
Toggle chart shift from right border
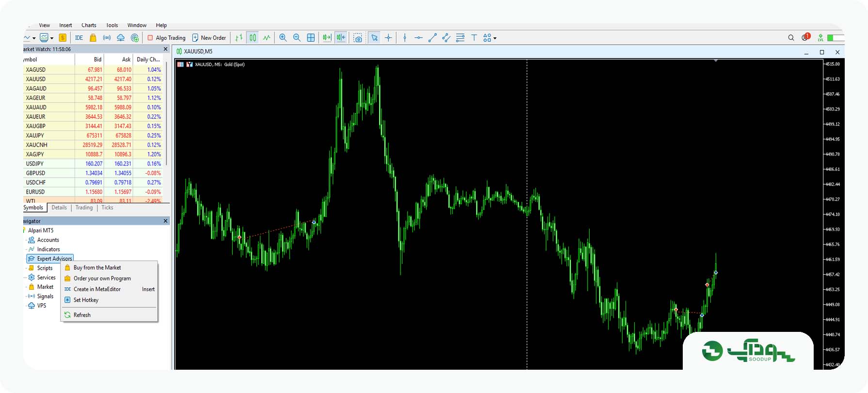pyautogui.click(x=341, y=38)
